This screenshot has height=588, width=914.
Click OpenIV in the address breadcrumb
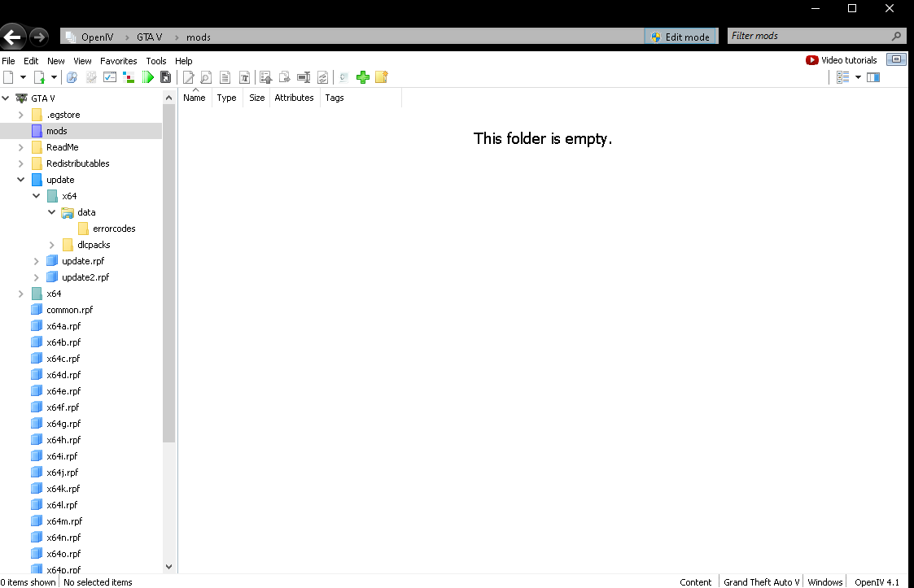(x=97, y=37)
